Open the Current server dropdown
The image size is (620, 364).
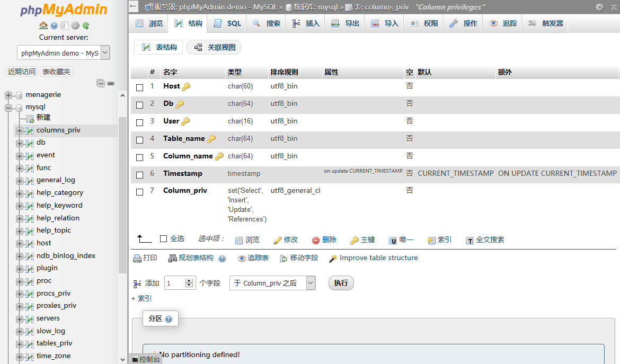pyautogui.click(x=64, y=52)
